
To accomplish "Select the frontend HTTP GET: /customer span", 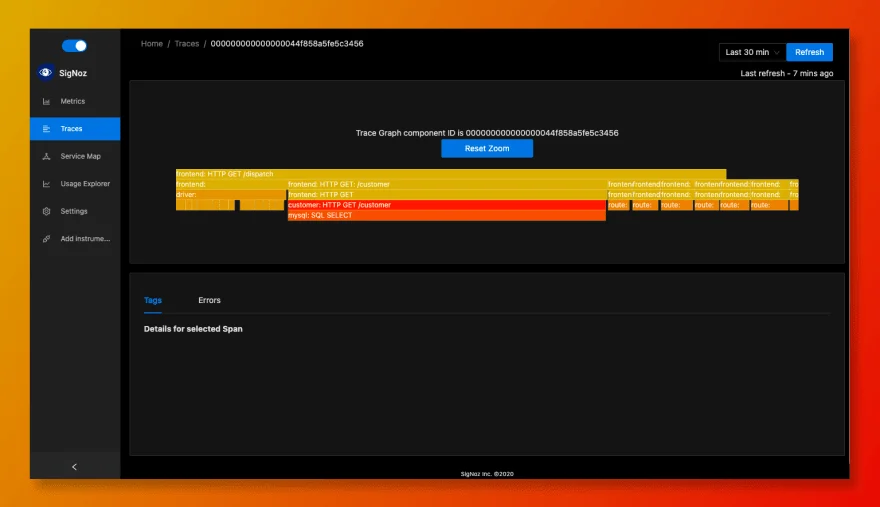I will [447, 184].
